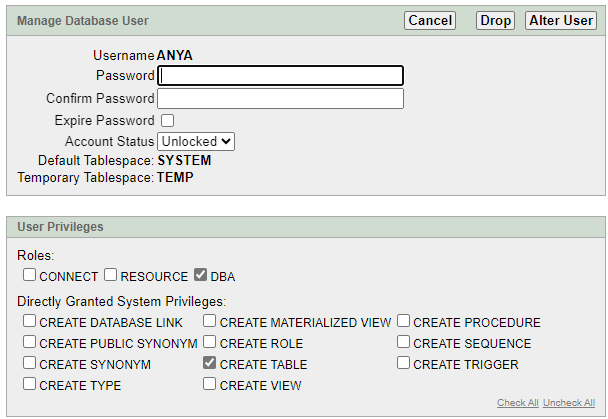Enable CREATE PUBLIC SYNONYM privilege
This screenshot has height=419, width=608.
click(30, 343)
